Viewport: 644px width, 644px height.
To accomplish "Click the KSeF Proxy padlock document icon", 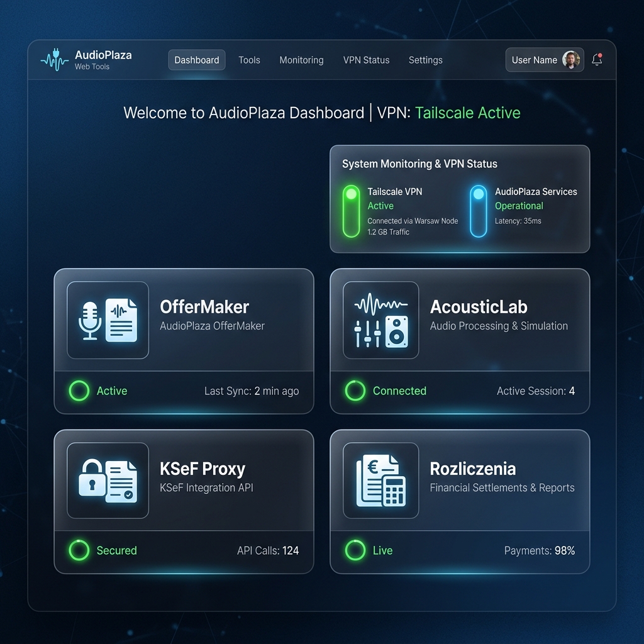I will coord(108,480).
